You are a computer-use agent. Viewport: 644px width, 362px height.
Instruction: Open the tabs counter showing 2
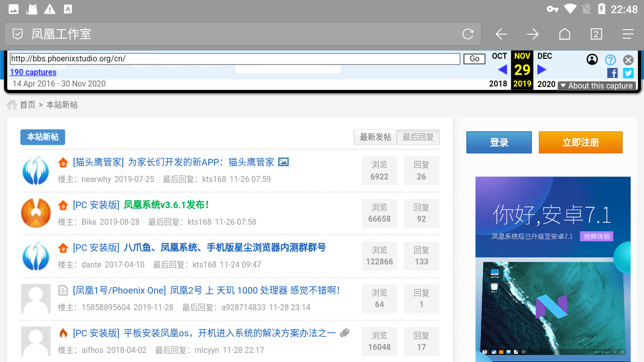tap(596, 34)
